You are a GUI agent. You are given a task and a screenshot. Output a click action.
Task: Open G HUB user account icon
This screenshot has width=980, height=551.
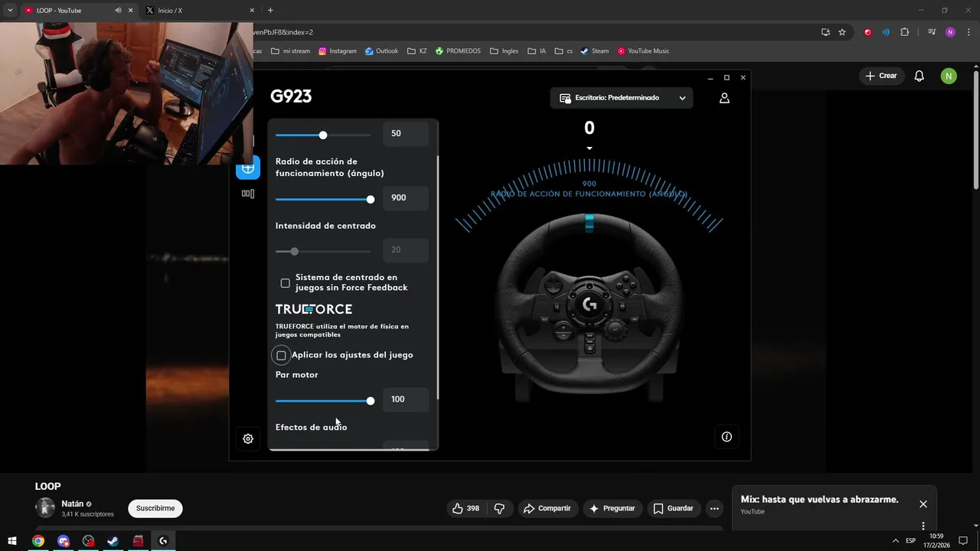pos(724,98)
